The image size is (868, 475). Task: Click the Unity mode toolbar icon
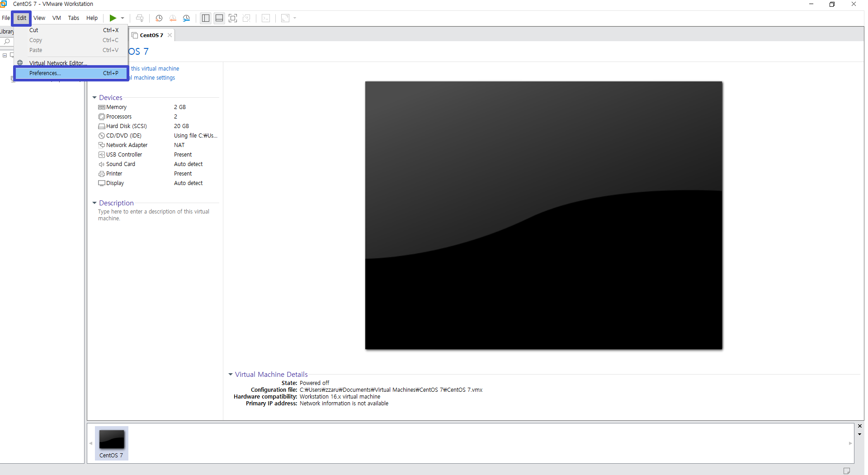pyautogui.click(x=246, y=18)
